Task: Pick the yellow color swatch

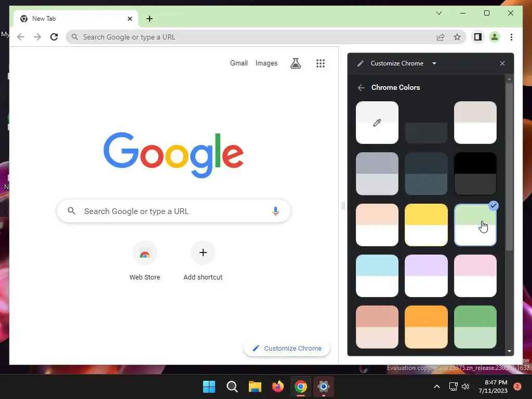Action: [426, 225]
